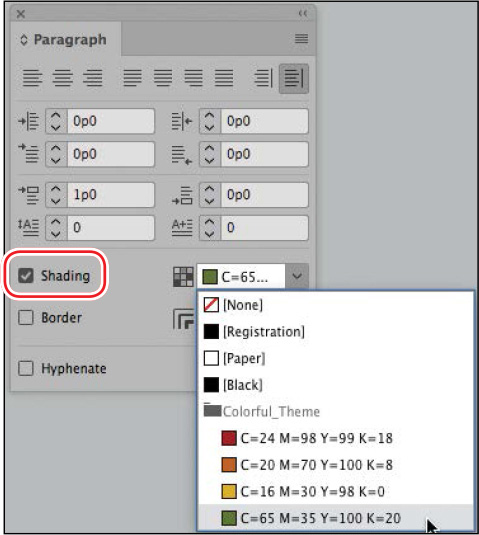
Task: Collapse the Colorful_Theme swatch group
Action: 212,410
